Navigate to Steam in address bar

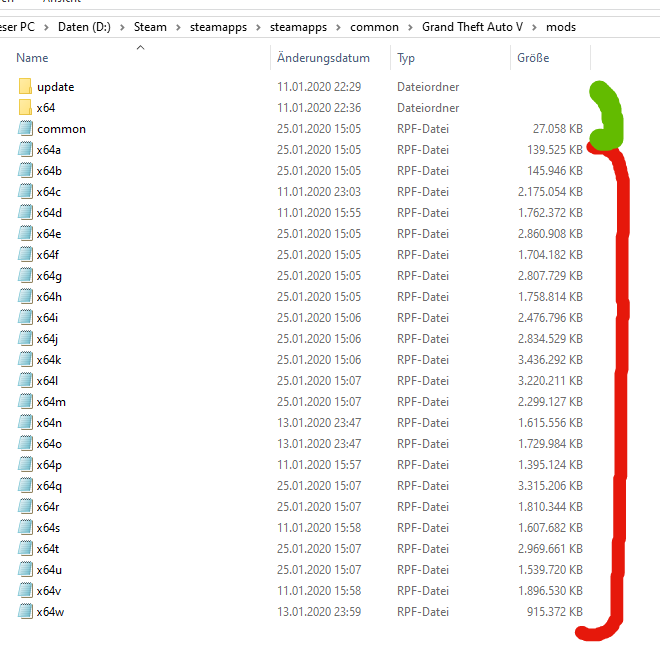point(150,27)
